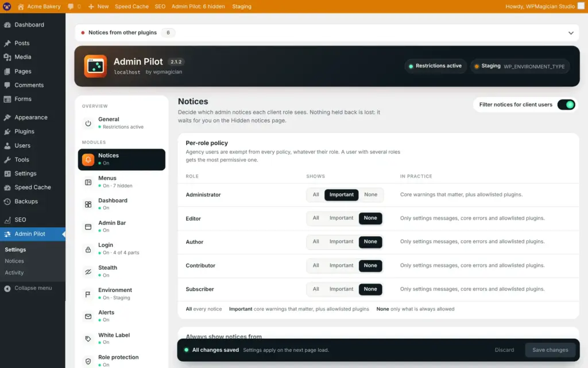Set Author policy to Important

click(341, 242)
